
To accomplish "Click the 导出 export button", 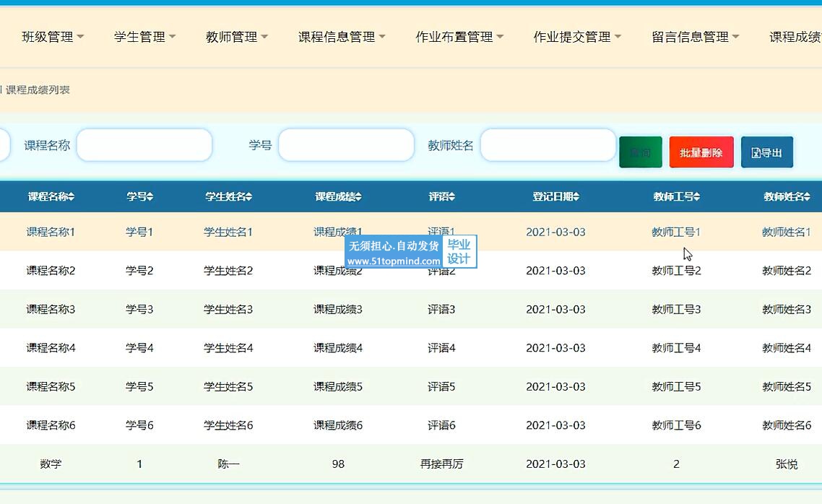I will [766, 152].
